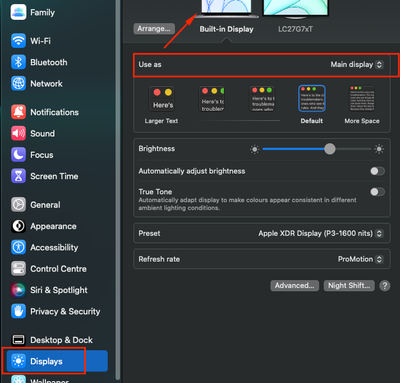Click the help question mark button
Image resolution: width=400 pixels, height=383 pixels.
385,286
